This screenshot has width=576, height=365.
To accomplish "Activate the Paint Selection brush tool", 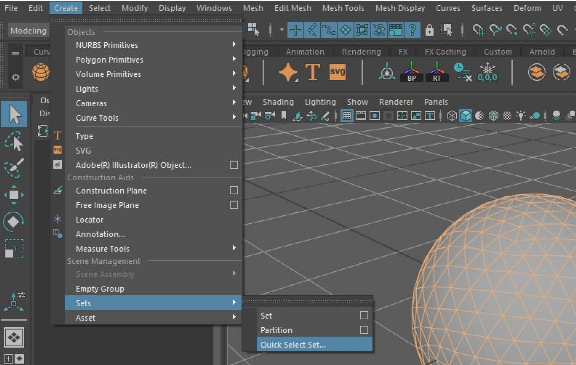I will pos(14,168).
